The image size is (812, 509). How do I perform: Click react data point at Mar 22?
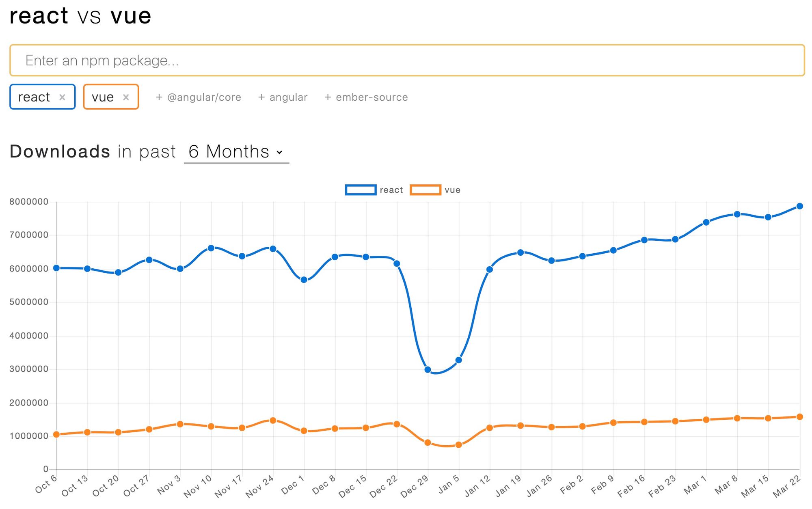pyautogui.click(x=800, y=206)
